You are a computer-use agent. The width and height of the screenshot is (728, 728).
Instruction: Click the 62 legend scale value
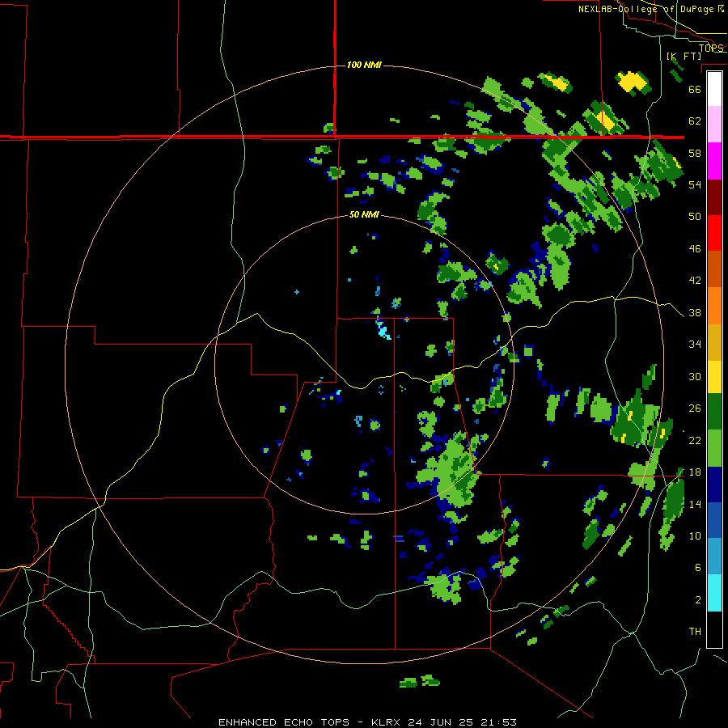[695, 121]
